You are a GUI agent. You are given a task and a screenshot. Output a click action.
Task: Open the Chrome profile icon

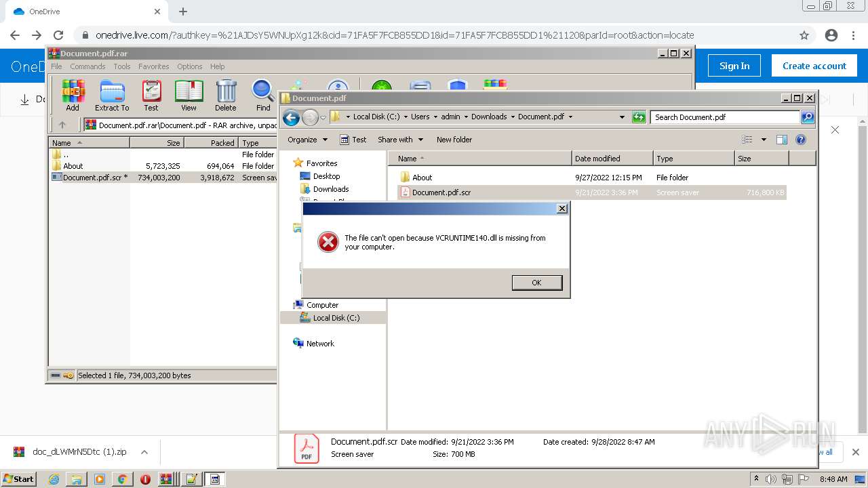tap(831, 35)
